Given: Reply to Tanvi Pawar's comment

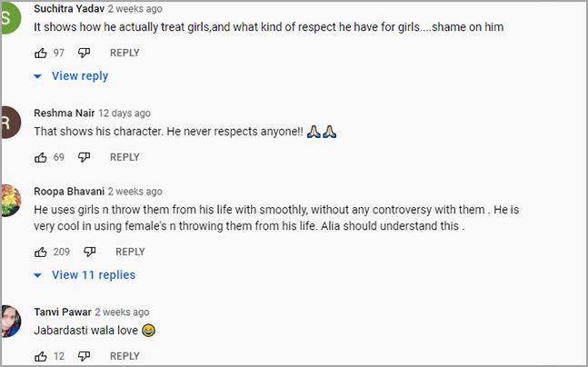Looking at the screenshot, I should pyautogui.click(x=125, y=357).
